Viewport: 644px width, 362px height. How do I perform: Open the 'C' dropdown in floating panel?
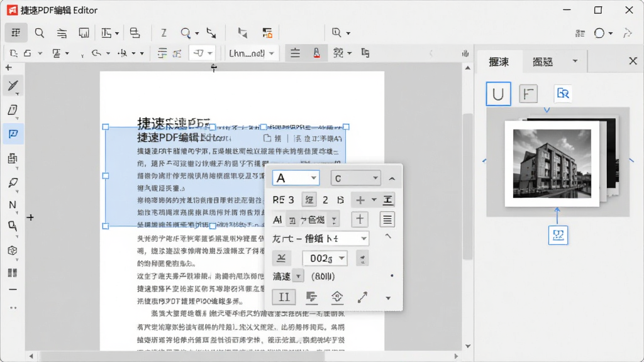tap(356, 178)
